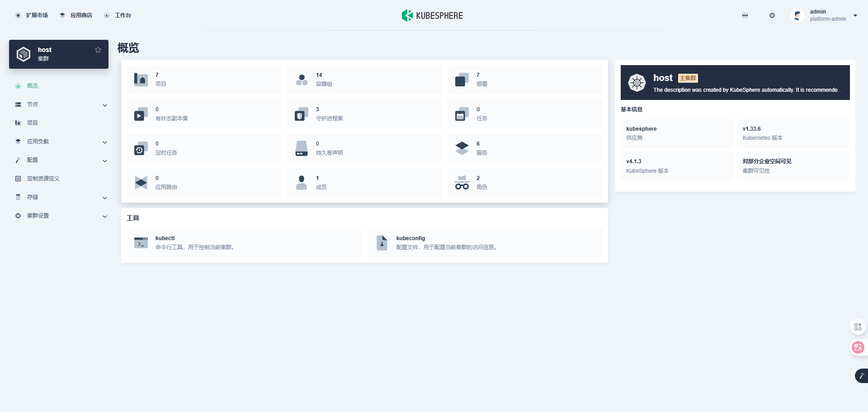
Task: Click the translate floating button
Action: 858,347
